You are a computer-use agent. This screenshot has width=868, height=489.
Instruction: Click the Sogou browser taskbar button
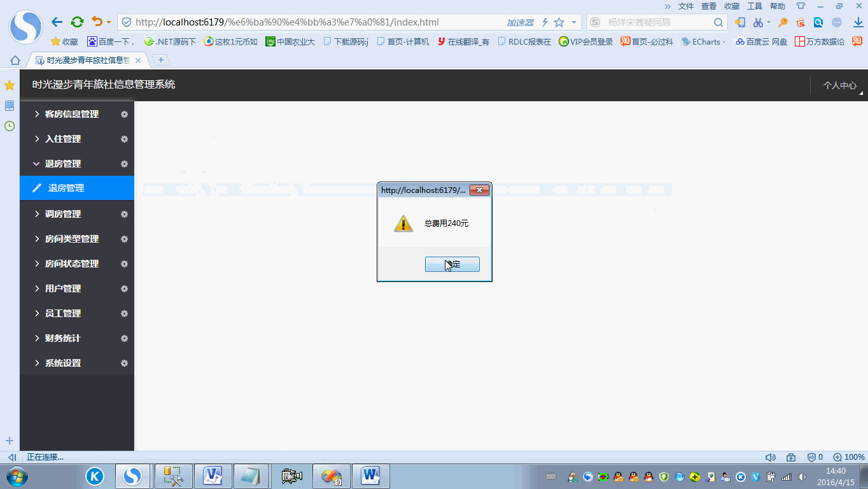[x=132, y=476]
